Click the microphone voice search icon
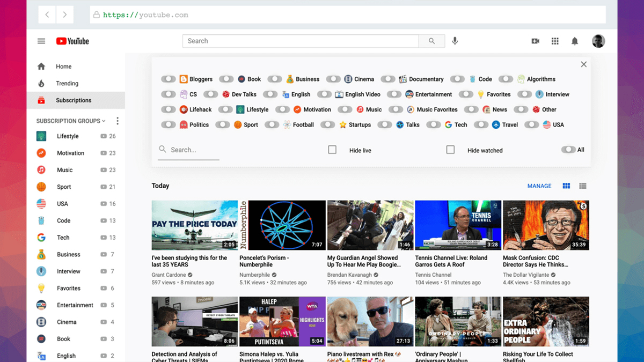644x362 pixels. [x=455, y=41]
